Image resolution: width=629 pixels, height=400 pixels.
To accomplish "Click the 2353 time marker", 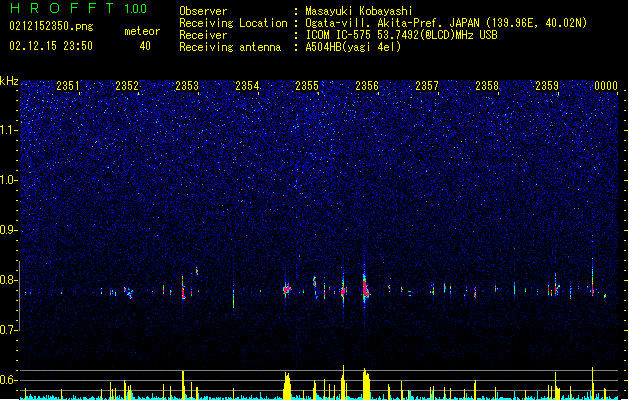I will click(x=187, y=86).
